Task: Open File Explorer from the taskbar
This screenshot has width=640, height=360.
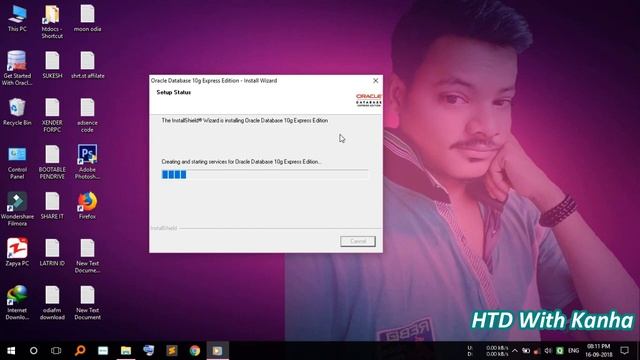Action: pyautogui.click(x=126, y=351)
